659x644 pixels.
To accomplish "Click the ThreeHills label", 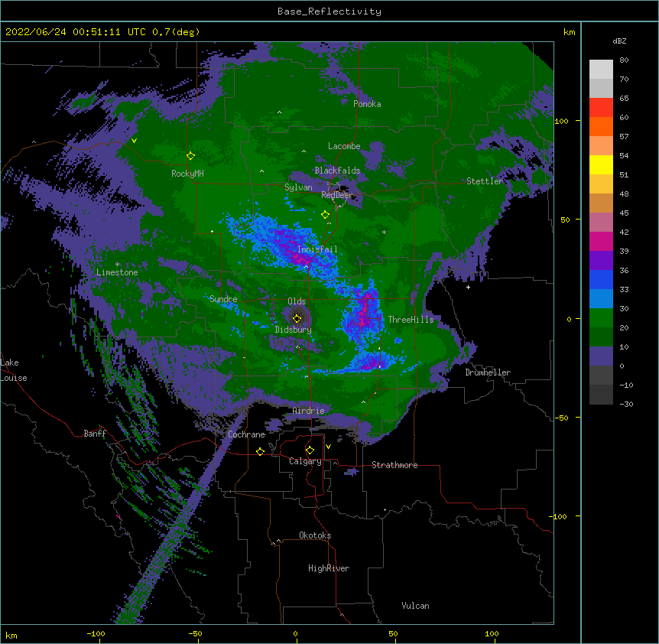I will (x=411, y=320).
